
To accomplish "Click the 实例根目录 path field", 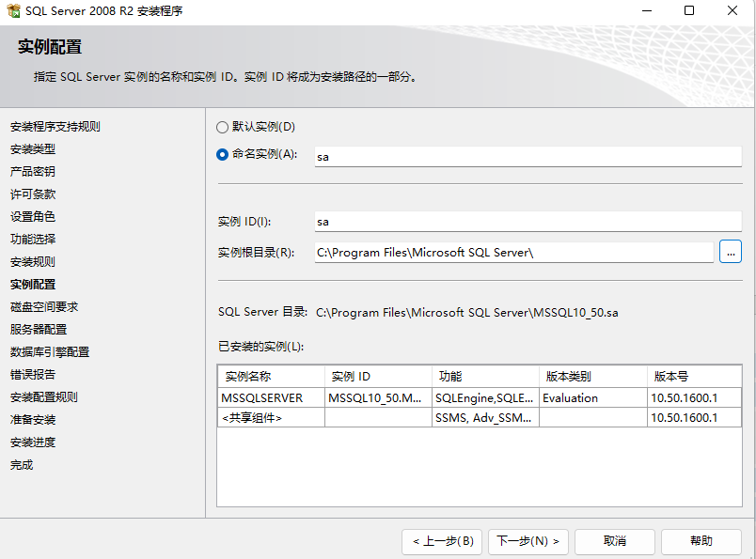I will [514, 253].
